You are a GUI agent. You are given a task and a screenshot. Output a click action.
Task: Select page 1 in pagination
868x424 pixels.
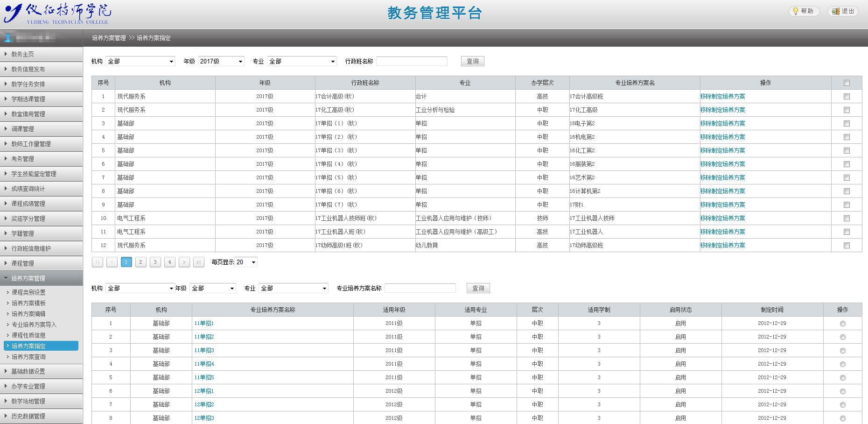pyautogui.click(x=126, y=262)
